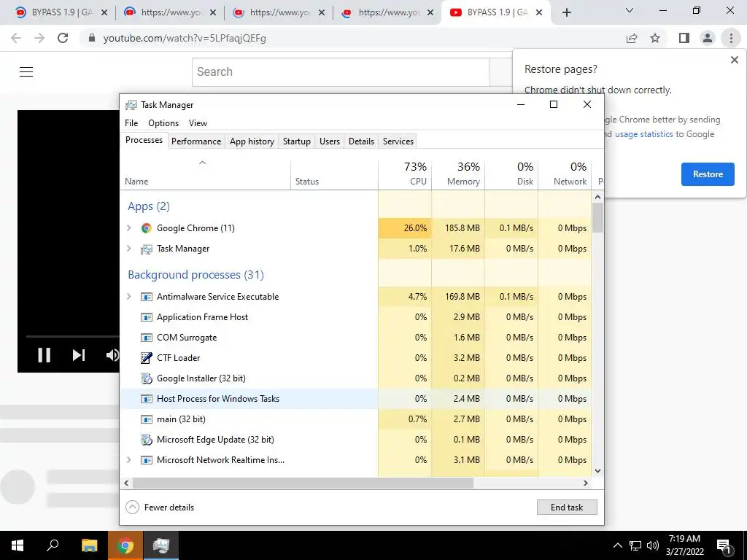Switch to the Users tab
Viewport: 747px width, 560px height.
(x=330, y=141)
